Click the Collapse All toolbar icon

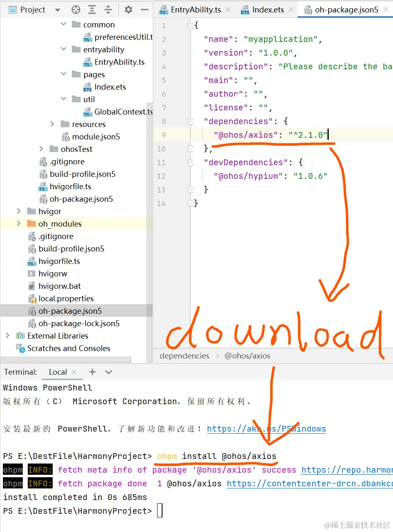point(108,10)
